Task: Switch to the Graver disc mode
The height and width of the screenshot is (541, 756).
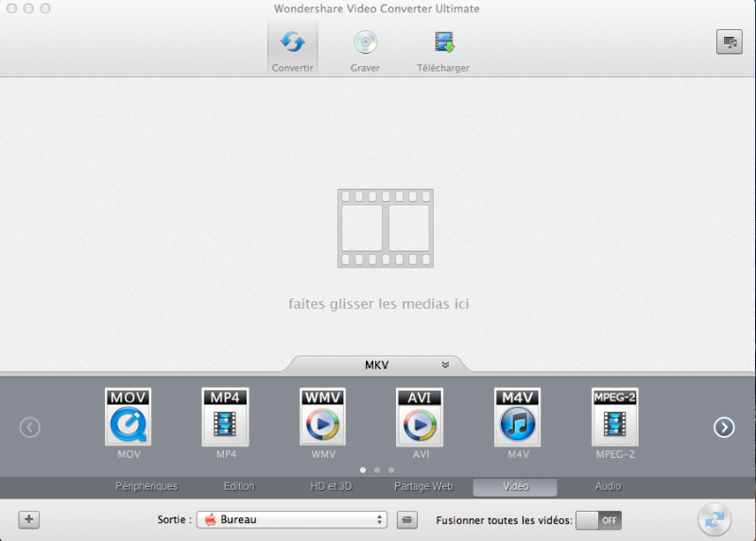Action: pyautogui.click(x=365, y=51)
